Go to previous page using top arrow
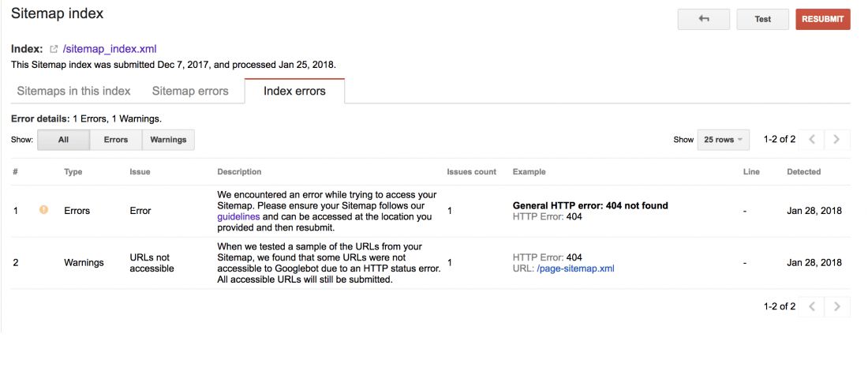Viewport: 868px width, 390px height. click(812, 140)
